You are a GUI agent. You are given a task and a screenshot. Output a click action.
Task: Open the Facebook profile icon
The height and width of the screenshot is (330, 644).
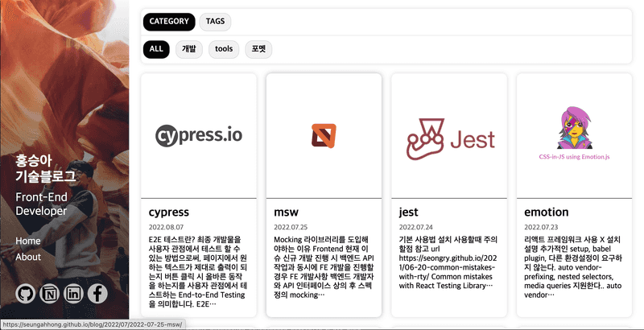click(x=97, y=294)
